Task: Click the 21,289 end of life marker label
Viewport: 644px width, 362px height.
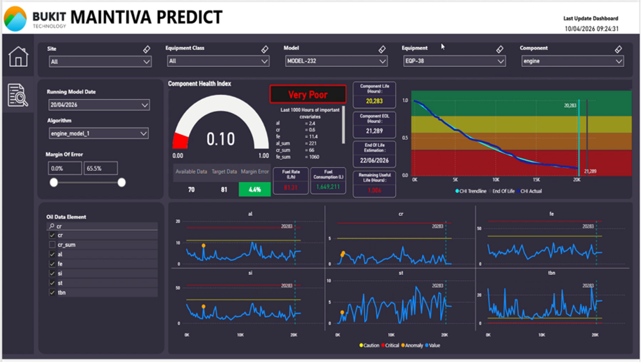Action: (x=590, y=171)
